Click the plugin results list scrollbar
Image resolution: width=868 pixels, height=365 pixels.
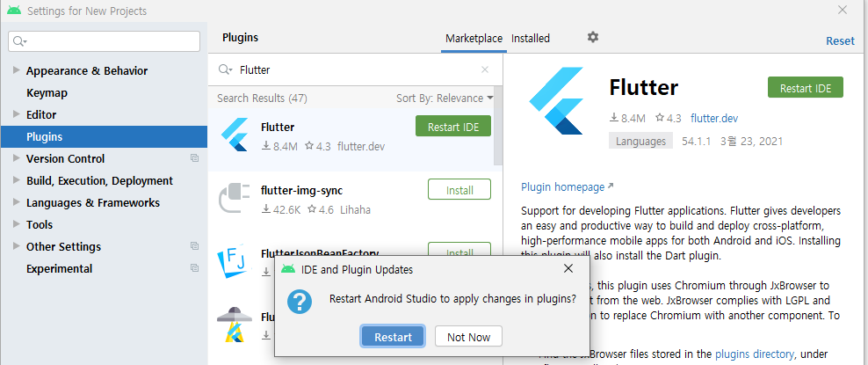click(x=498, y=126)
